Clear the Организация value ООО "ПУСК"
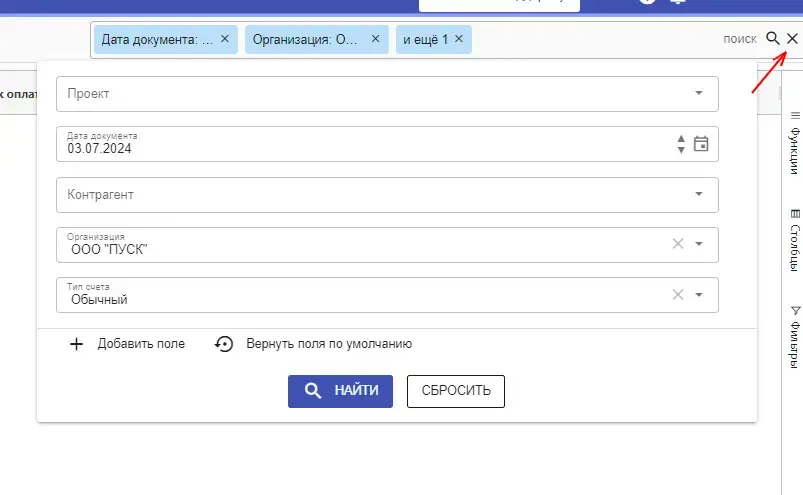This screenshot has width=803, height=495. (678, 244)
